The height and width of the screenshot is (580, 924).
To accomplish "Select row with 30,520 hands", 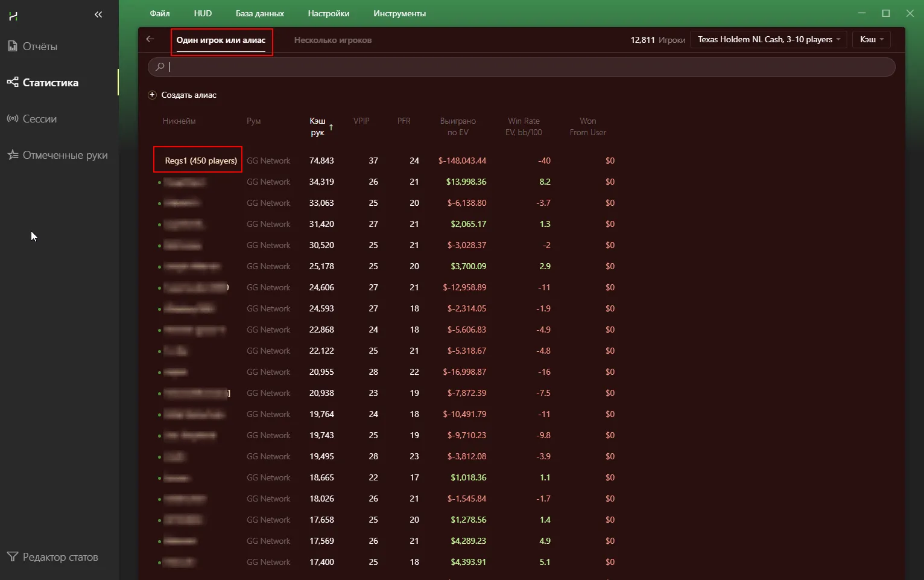I will tap(386, 245).
